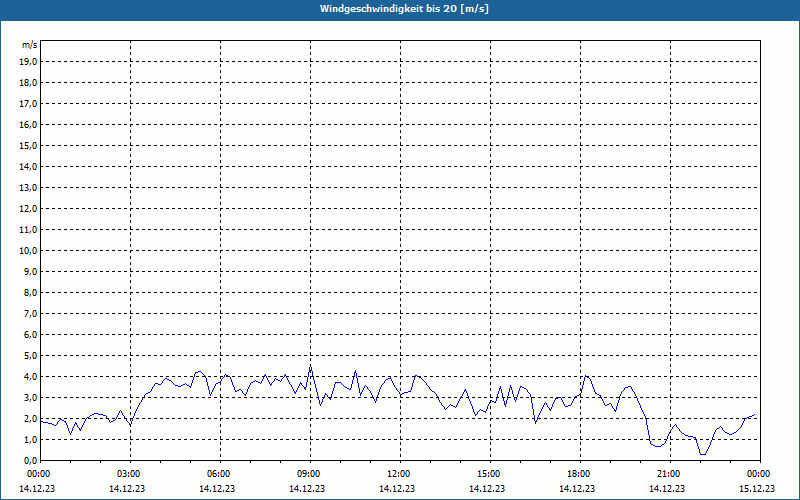Screen dimensions: 800x500
Task: Click the "12,0" y-axis label
Action: 28,209
